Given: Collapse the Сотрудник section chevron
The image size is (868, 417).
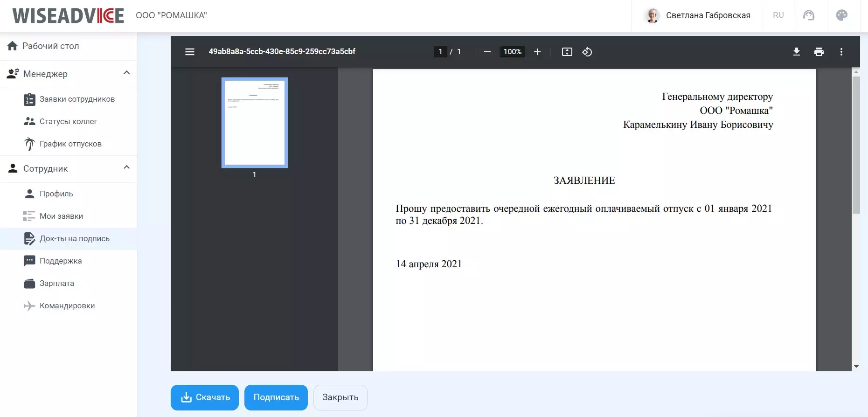Looking at the screenshot, I should (126, 167).
